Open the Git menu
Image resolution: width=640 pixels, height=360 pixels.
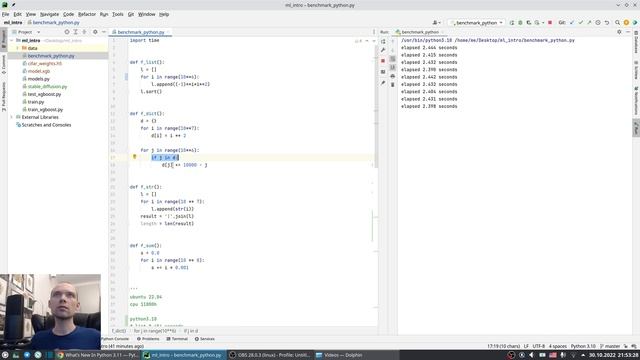pos(131,14)
